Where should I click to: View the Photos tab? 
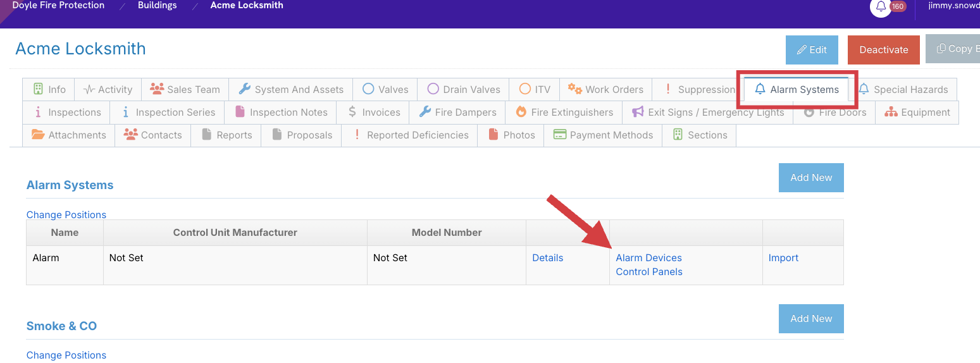[511, 135]
